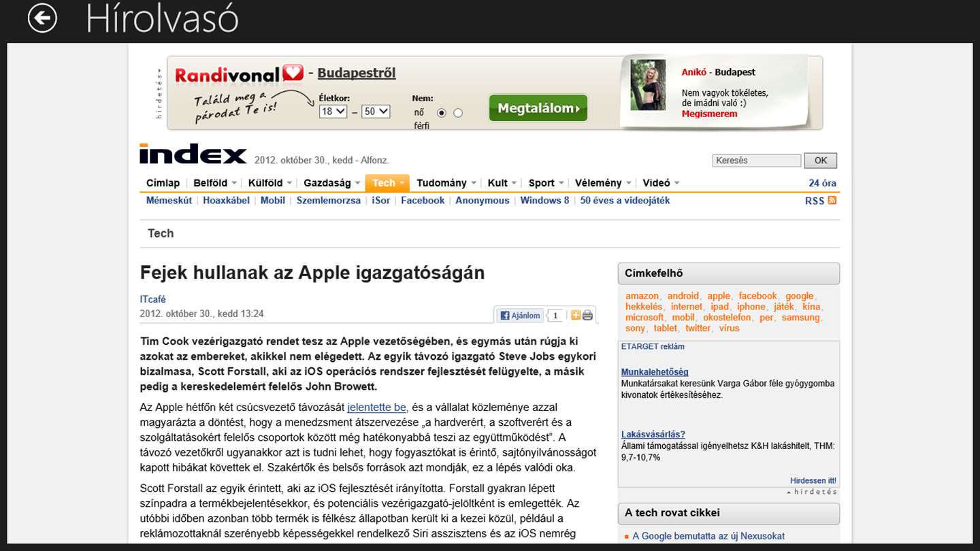Open the Anonymous submenu link
Screen dimensions: 980x551
(483, 201)
